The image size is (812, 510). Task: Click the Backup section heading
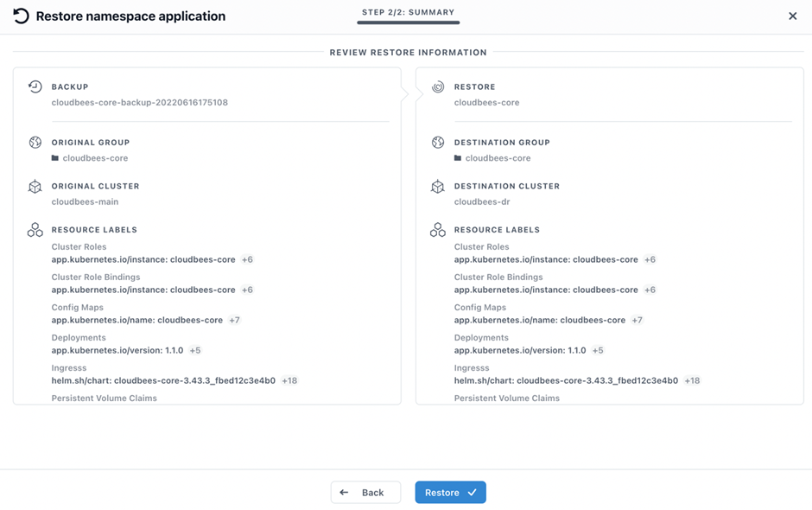[x=70, y=86]
